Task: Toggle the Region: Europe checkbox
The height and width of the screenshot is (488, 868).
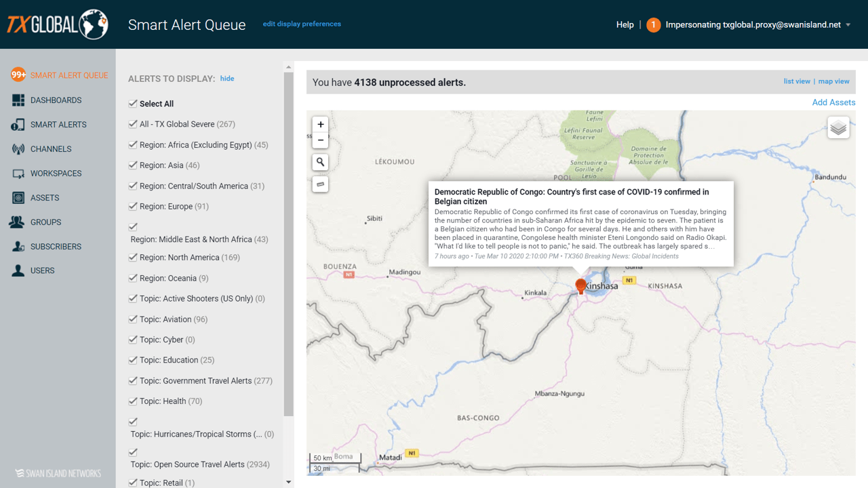Action: point(133,206)
